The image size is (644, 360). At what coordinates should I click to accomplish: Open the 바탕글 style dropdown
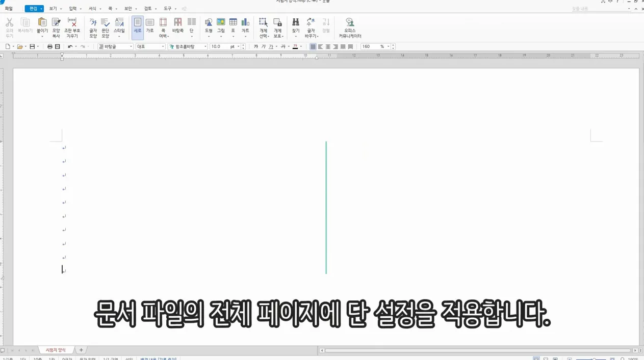(x=131, y=46)
